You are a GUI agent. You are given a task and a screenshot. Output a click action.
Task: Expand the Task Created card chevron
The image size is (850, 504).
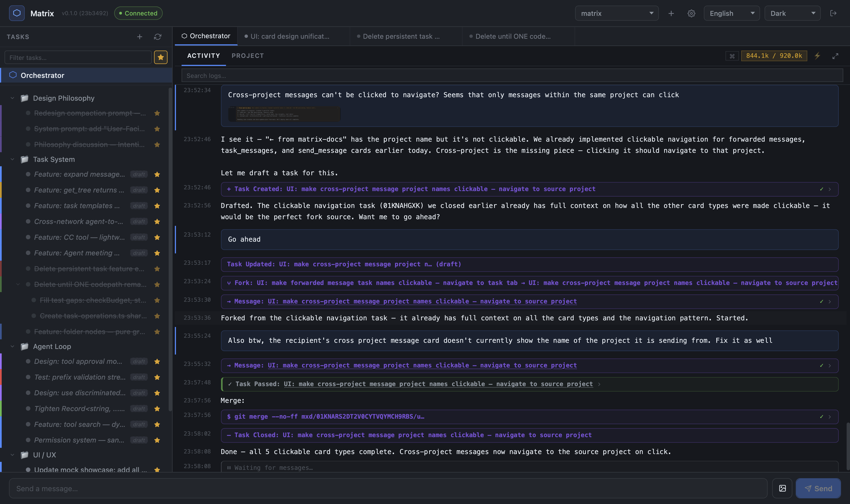[830, 189]
